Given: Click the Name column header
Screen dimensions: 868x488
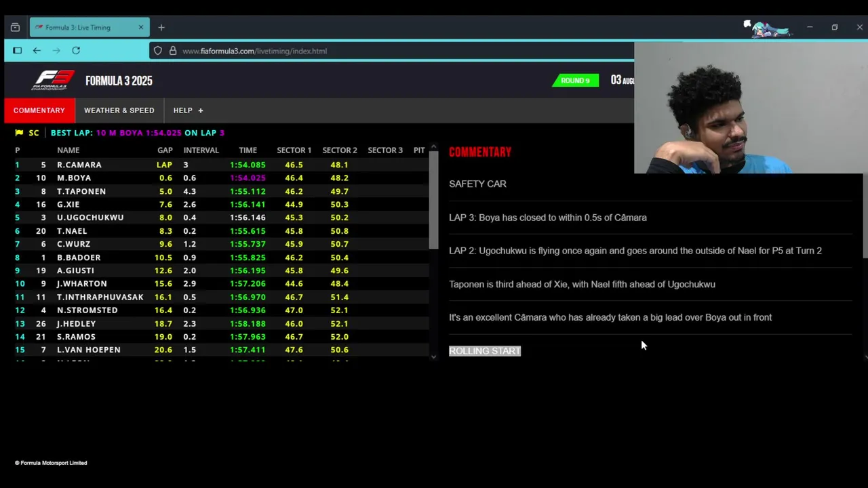Looking at the screenshot, I should pos(68,150).
